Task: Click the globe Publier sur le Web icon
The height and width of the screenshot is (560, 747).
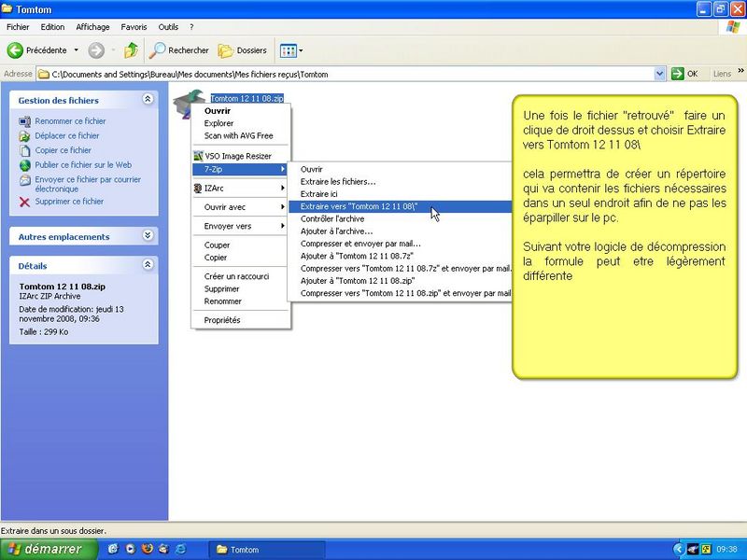Action: coord(25,165)
